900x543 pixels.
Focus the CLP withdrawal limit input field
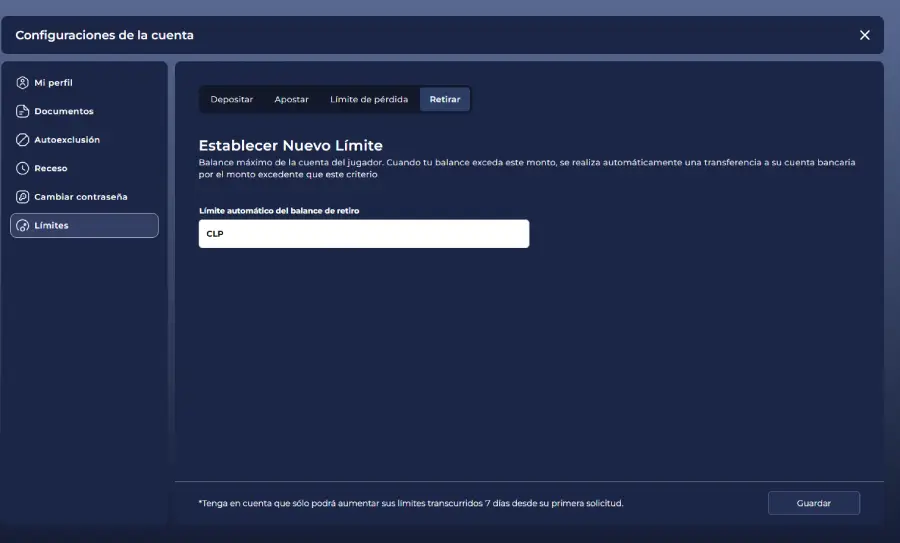pos(364,234)
